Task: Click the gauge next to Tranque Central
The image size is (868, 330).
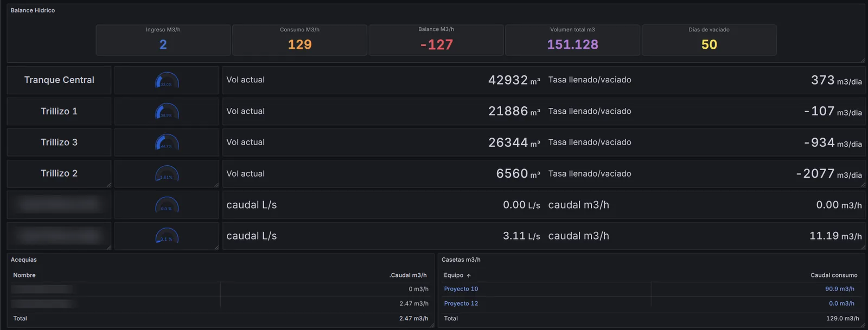Action: click(167, 80)
